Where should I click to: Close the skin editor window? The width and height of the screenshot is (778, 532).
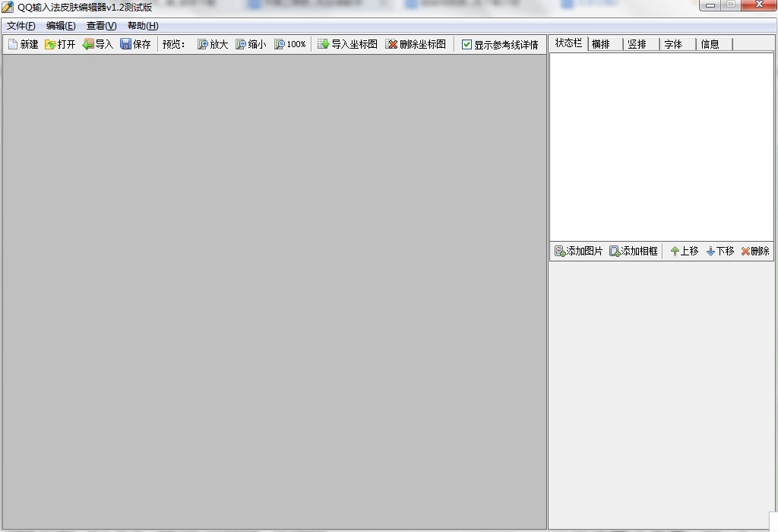pyautogui.click(x=759, y=5)
